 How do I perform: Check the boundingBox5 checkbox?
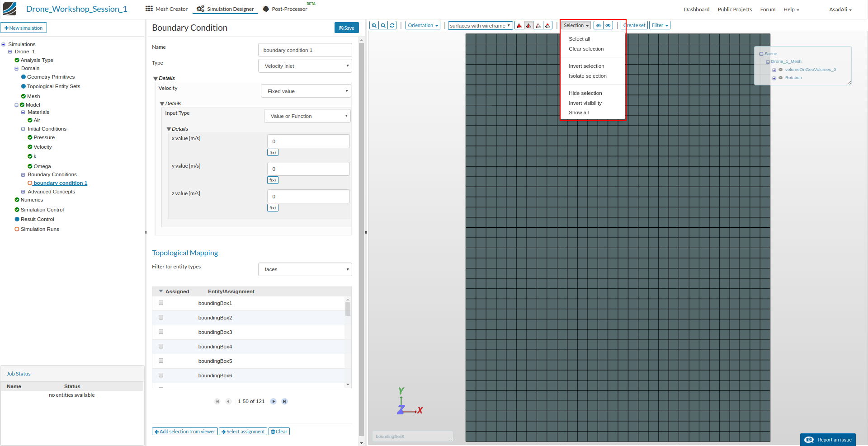tap(161, 361)
